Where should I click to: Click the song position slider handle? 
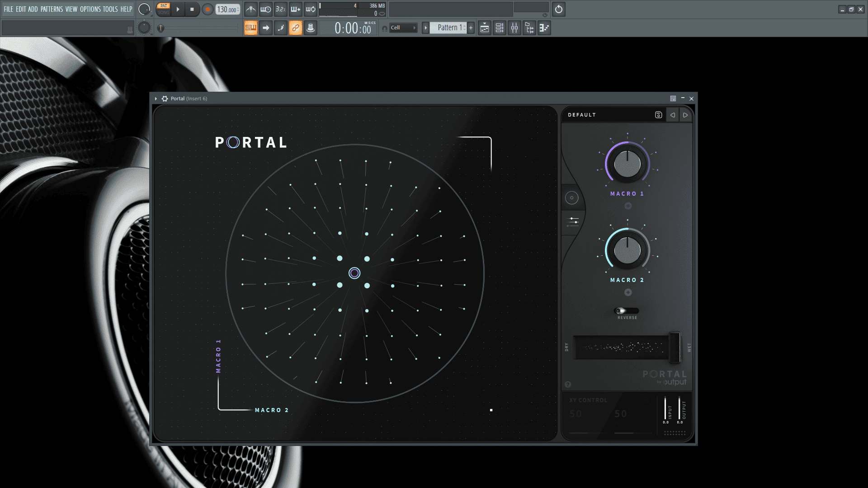[160, 28]
